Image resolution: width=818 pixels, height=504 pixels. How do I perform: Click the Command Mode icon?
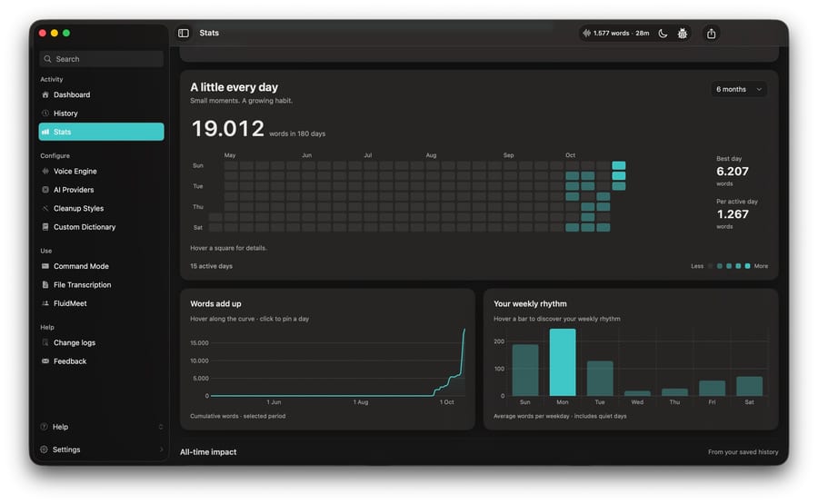45,266
